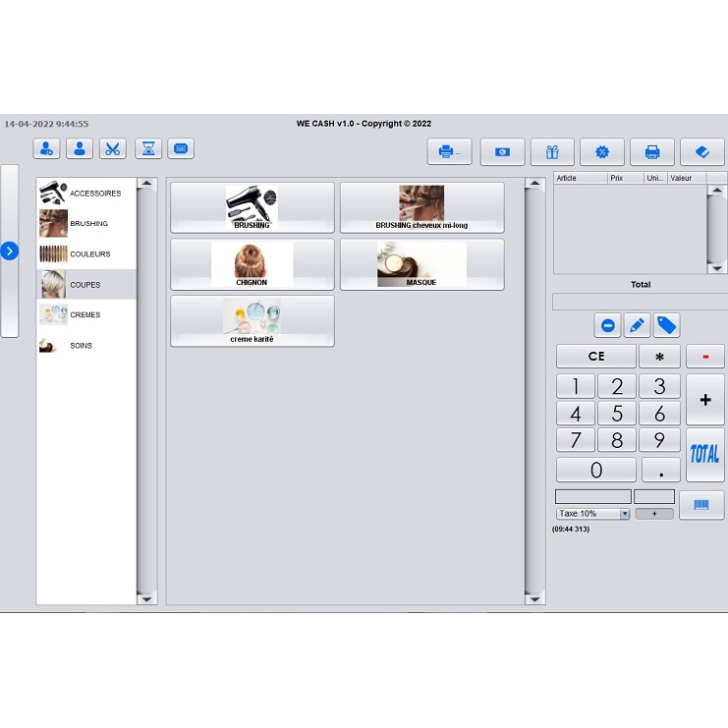Select the COULEURS category
728x728 pixels.
[86, 253]
